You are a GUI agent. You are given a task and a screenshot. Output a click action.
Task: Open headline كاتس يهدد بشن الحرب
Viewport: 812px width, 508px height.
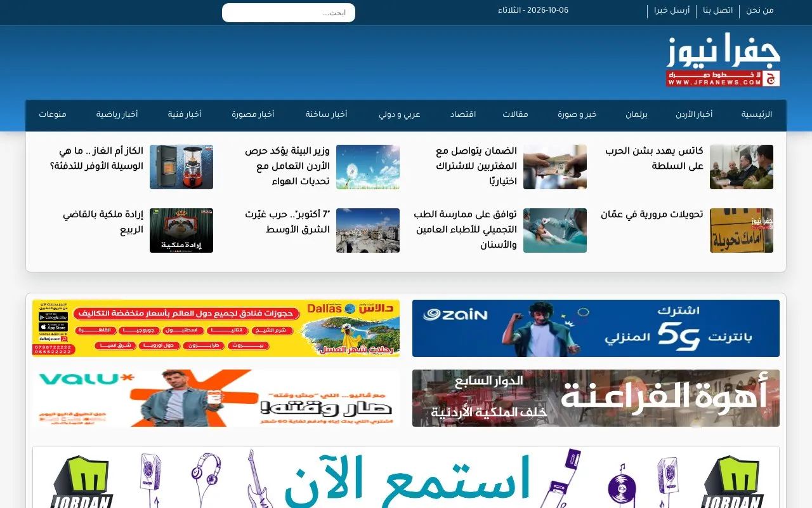click(x=654, y=159)
